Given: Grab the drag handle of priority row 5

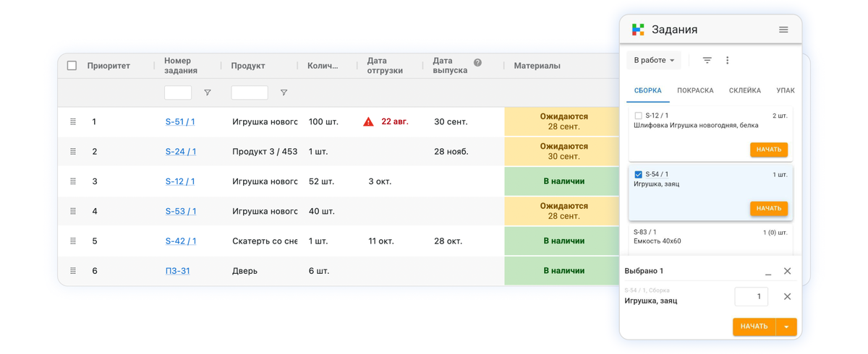Looking at the screenshot, I should pyautogui.click(x=73, y=241).
